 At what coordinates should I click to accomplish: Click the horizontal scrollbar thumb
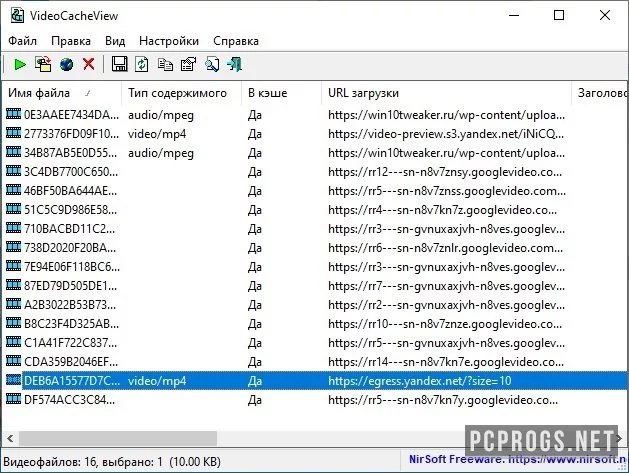tap(118, 438)
